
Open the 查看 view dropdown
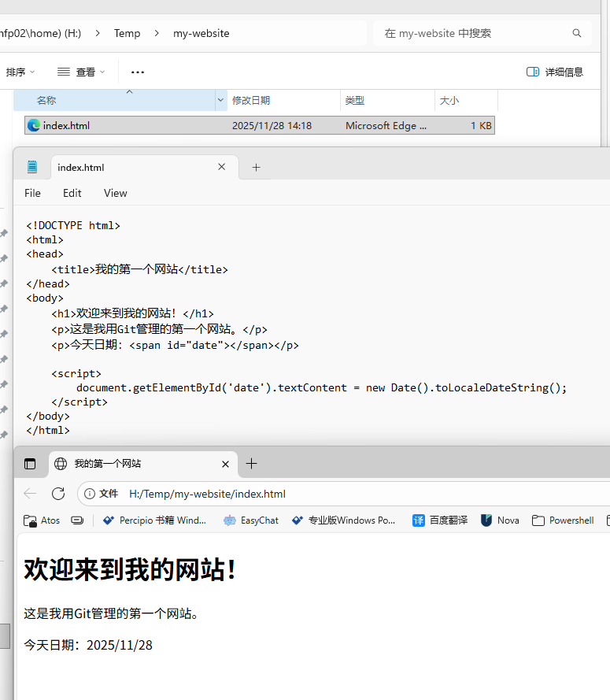click(82, 72)
